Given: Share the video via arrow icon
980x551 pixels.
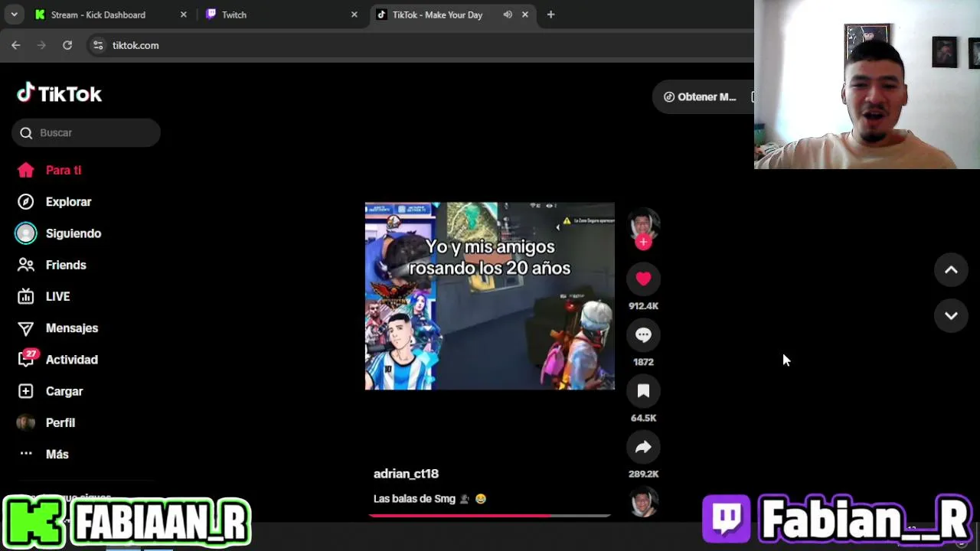Looking at the screenshot, I should tap(643, 447).
